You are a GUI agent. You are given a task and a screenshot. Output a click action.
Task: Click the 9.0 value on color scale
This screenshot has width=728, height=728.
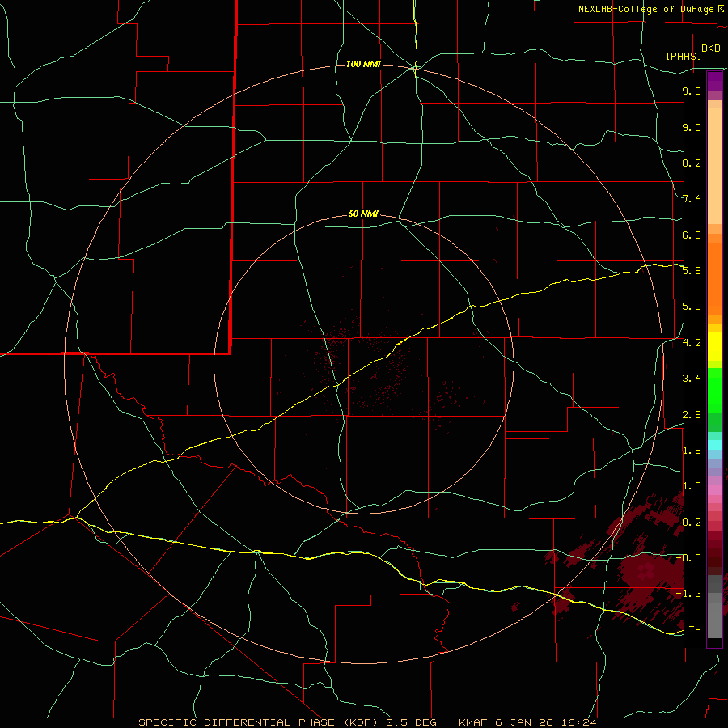pos(692,127)
